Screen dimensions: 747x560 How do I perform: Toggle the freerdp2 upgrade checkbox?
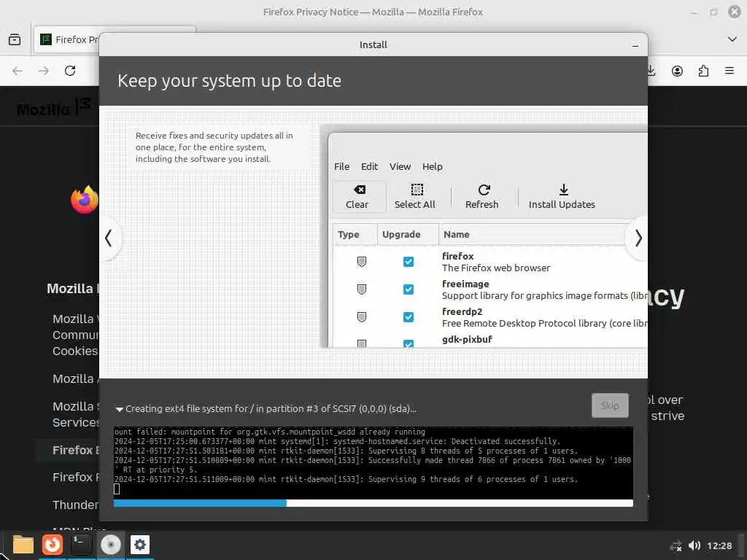coord(409,316)
